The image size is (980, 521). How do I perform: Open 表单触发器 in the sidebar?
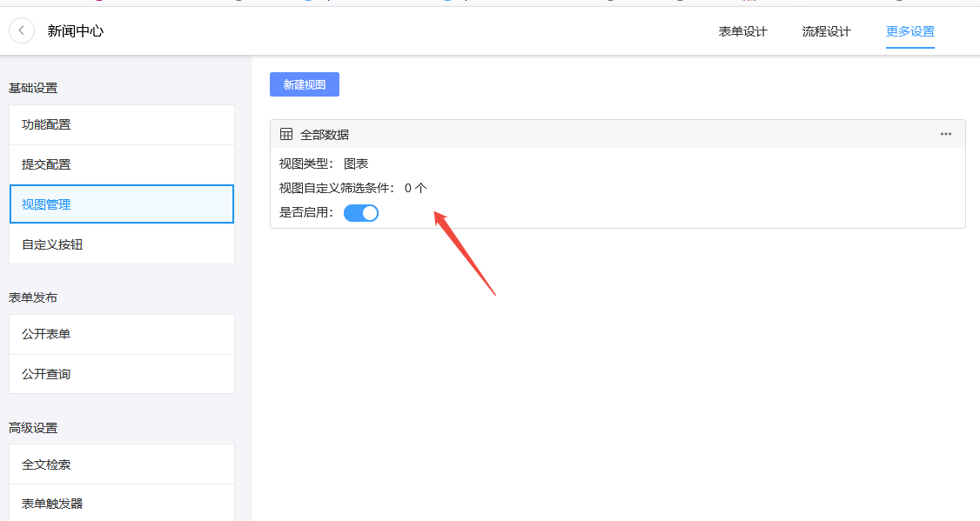click(x=122, y=504)
